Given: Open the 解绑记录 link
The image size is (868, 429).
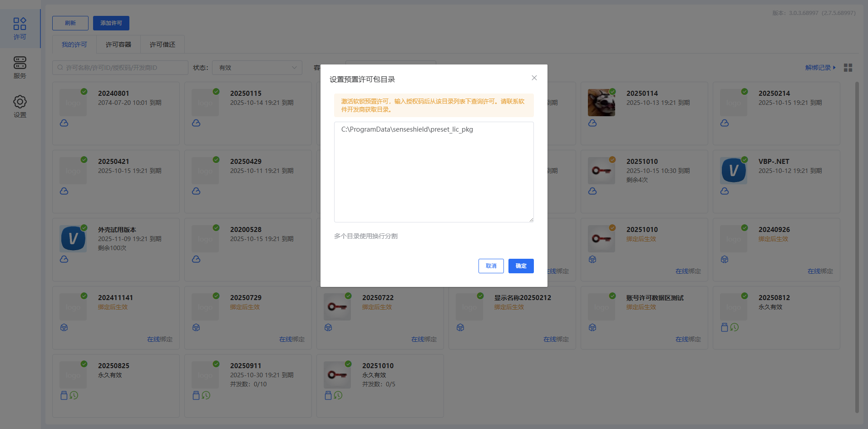Looking at the screenshot, I should 820,68.
